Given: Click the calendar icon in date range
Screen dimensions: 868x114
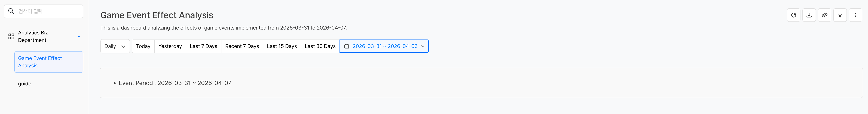Looking at the screenshot, I should (x=346, y=46).
